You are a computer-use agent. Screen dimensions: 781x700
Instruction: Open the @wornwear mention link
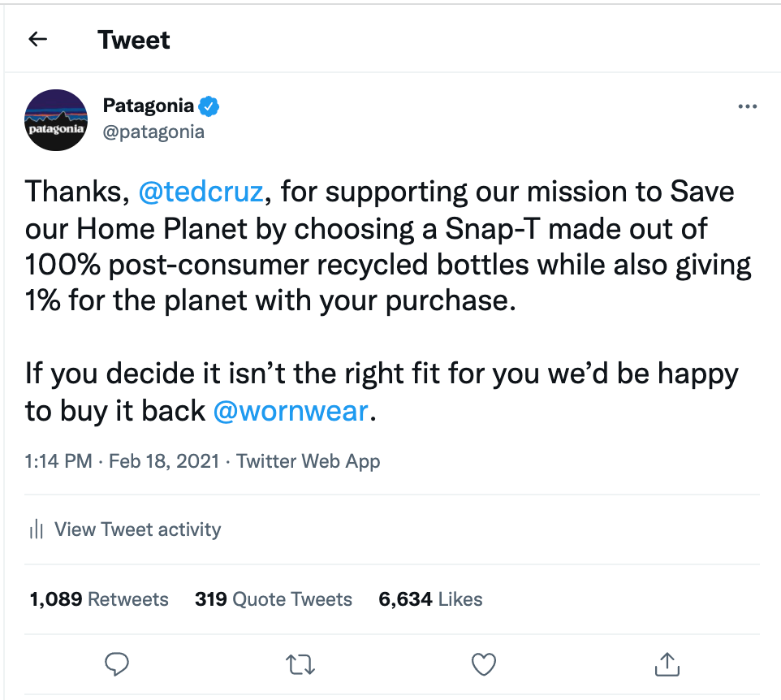pyautogui.click(x=290, y=411)
